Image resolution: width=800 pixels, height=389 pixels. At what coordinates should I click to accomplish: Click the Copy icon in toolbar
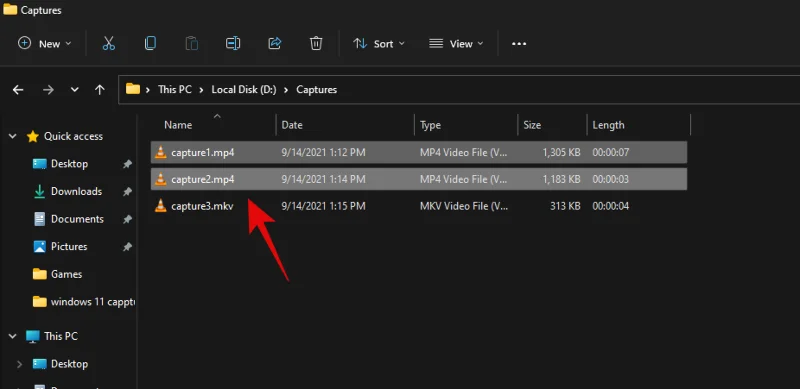pos(150,43)
